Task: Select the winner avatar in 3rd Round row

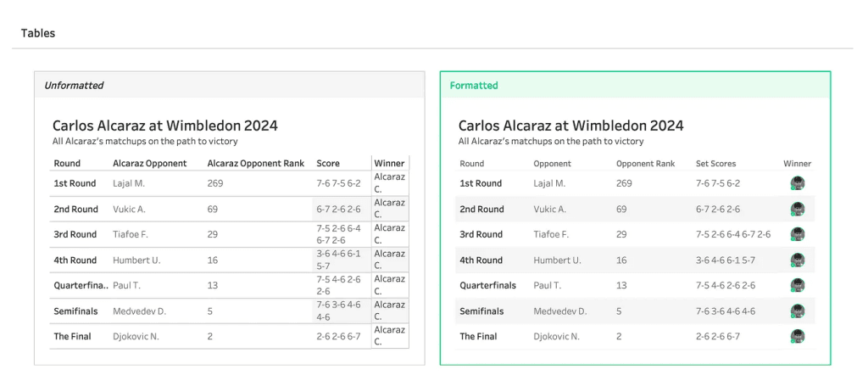Action: point(797,234)
